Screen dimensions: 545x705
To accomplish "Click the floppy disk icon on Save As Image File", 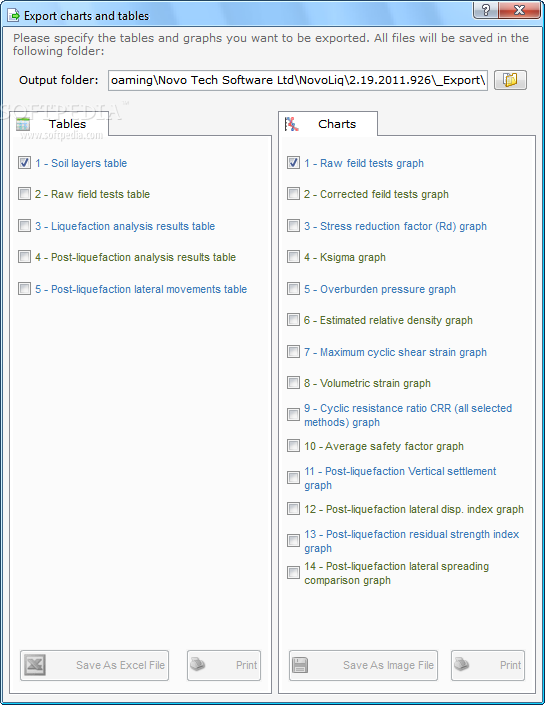I will point(300,665).
